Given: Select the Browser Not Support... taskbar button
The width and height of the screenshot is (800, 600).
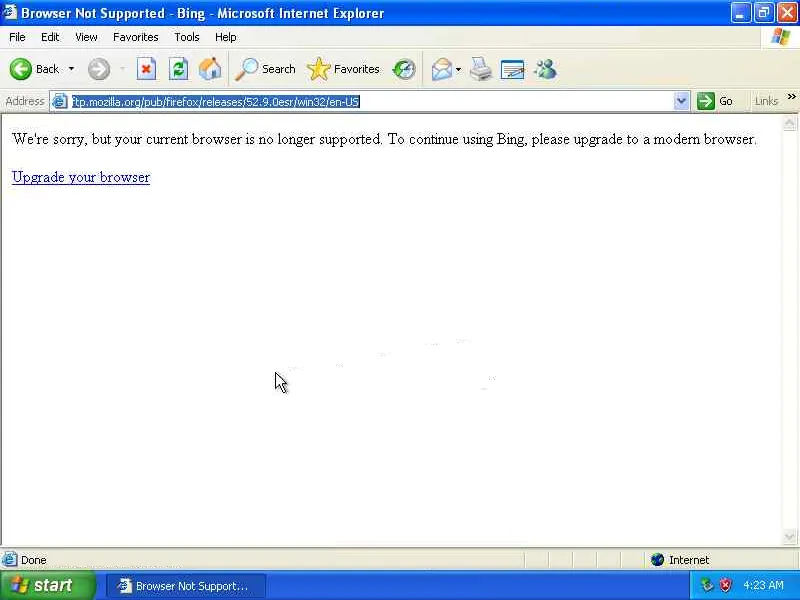Looking at the screenshot, I should click(x=186, y=586).
